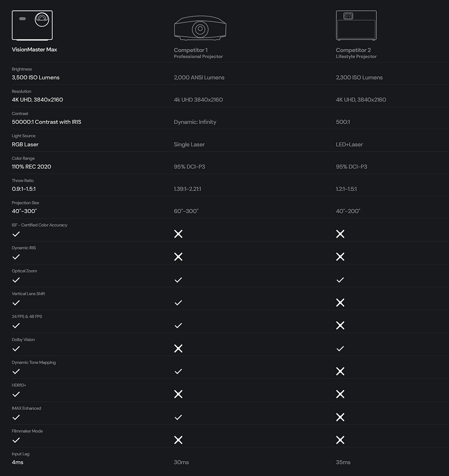Image resolution: width=449 pixels, height=476 pixels.
Task: Click VisionMaster Max checkmark under 24 FPS & 48 FPS
Action: 16,326
